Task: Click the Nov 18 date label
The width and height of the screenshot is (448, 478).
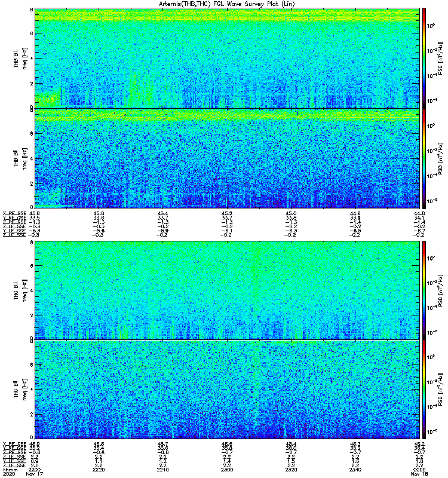Action: [419, 474]
